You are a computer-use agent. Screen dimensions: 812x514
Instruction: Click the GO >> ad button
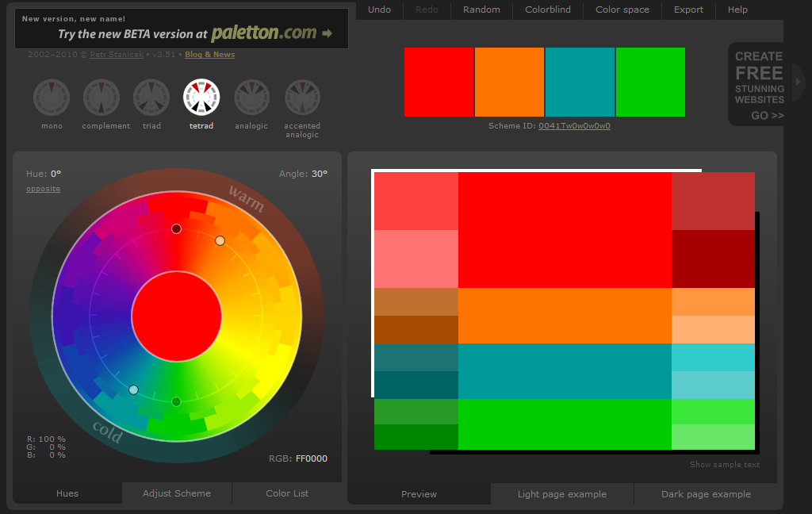[x=767, y=116]
